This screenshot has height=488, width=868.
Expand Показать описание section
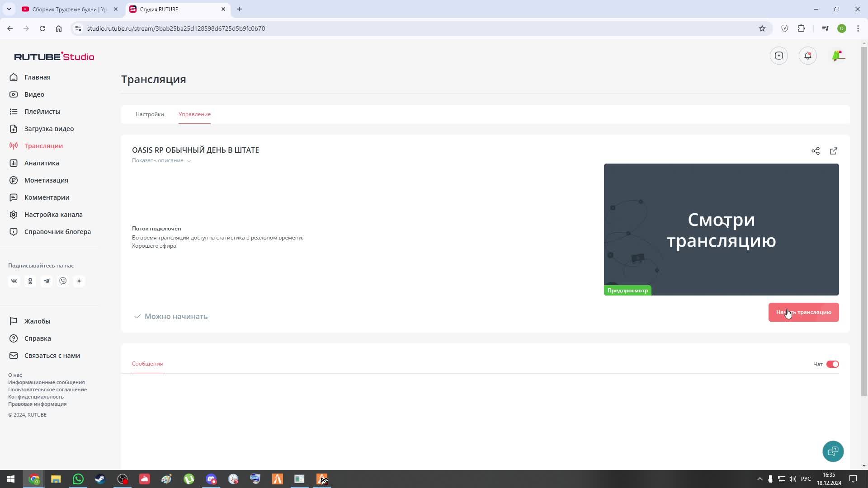(161, 160)
